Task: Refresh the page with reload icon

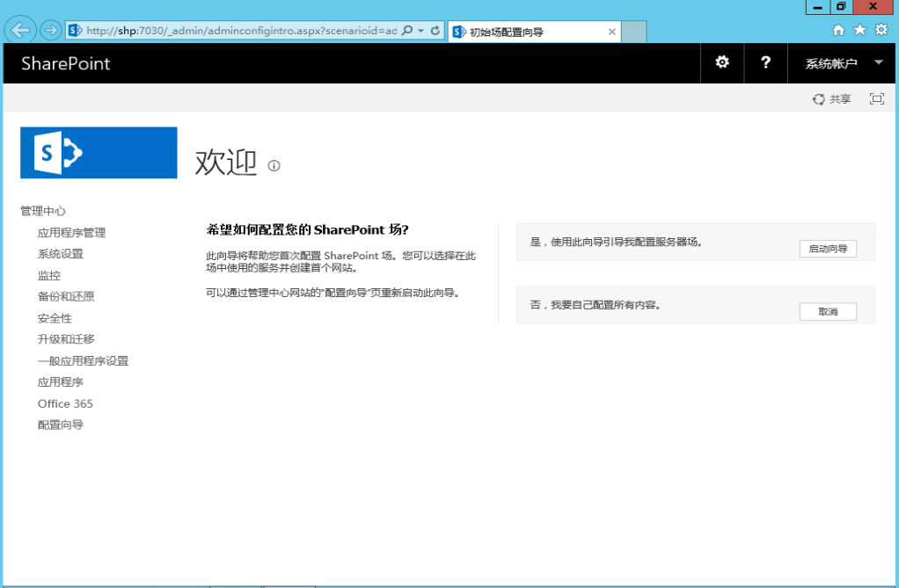Action: pyautogui.click(x=435, y=31)
